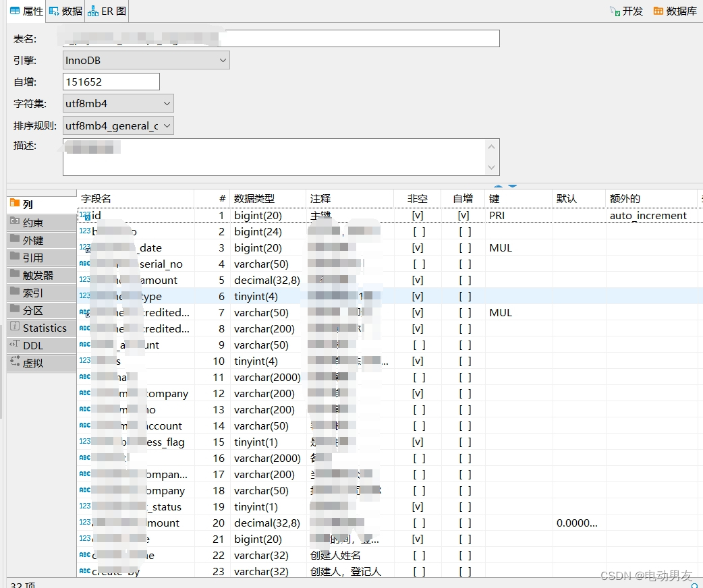Toggle 非空 checkbox for row 3 _date
The height and width of the screenshot is (588, 703).
click(x=418, y=248)
